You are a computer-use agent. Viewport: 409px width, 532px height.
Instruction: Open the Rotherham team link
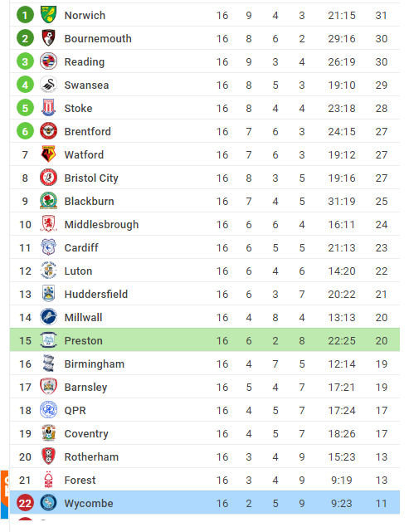coord(91,456)
